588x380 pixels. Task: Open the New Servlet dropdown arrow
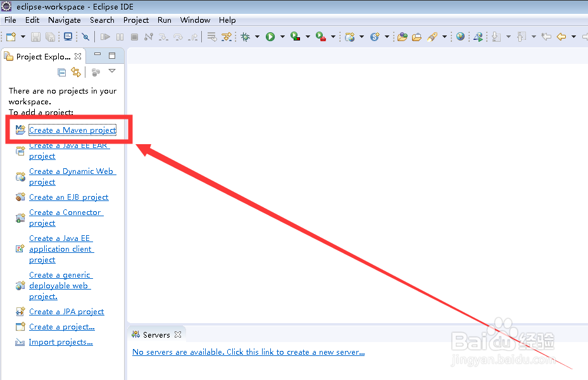pos(387,37)
